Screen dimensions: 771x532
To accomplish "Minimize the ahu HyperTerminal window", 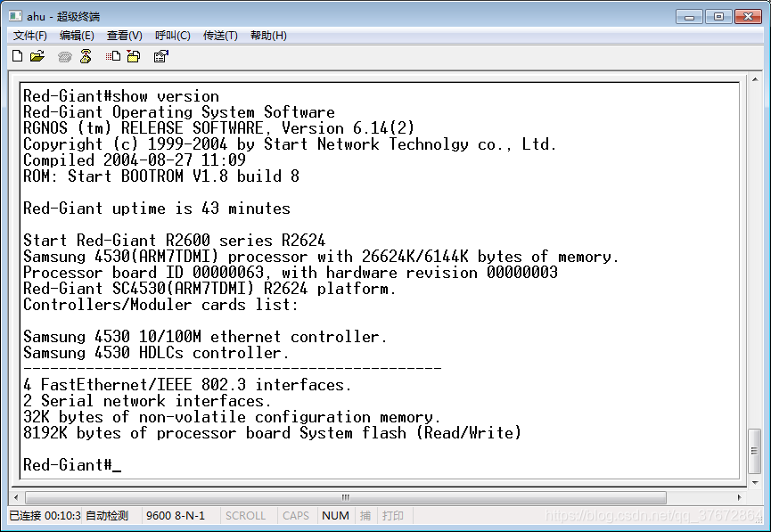I will (x=689, y=17).
